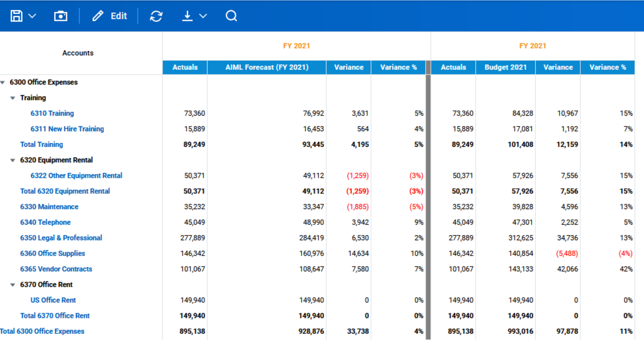Screen dimensions: 644x349
Task: Select the Actuals column header
Action: (184, 67)
